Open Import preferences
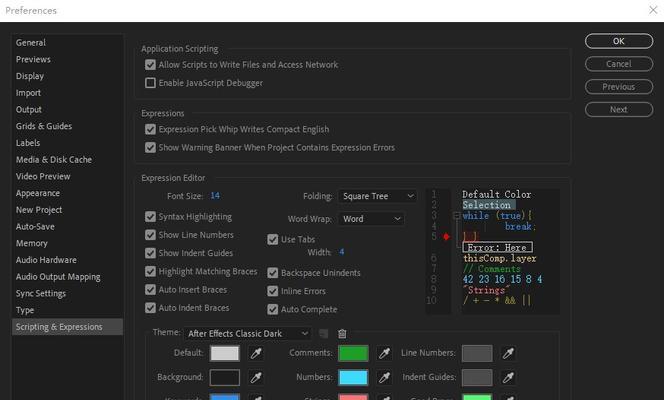This screenshot has height=400, width=664. (x=28, y=93)
